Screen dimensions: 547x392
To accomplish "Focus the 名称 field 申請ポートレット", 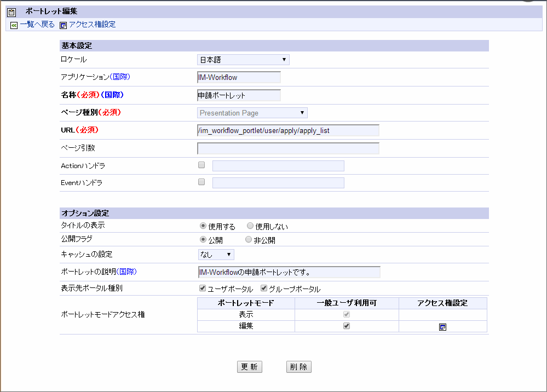I will pyautogui.click(x=239, y=95).
